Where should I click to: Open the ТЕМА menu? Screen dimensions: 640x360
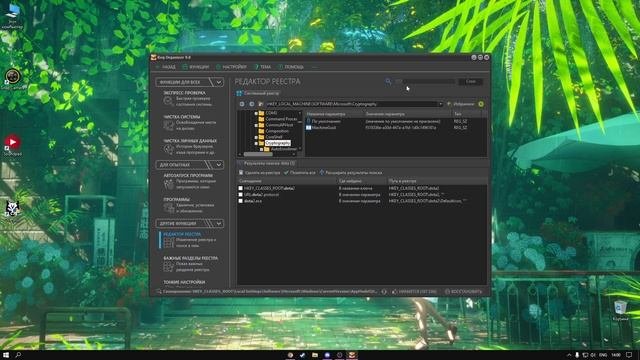click(263, 67)
